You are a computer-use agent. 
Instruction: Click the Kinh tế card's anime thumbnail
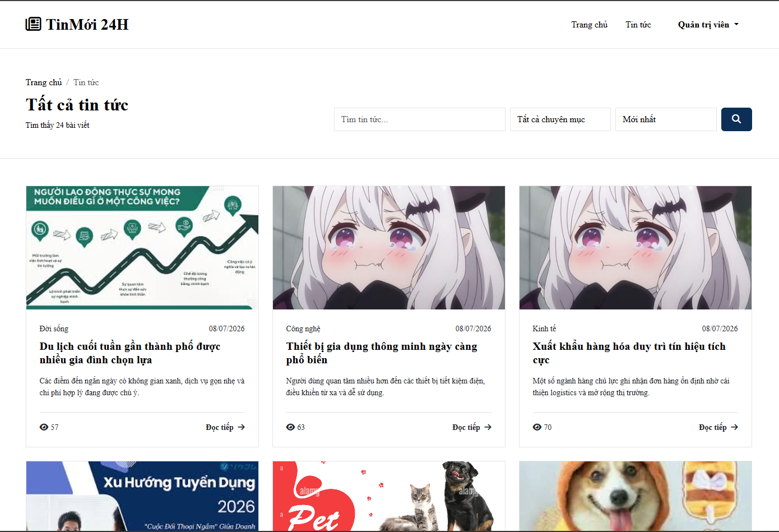click(x=636, y=248)
